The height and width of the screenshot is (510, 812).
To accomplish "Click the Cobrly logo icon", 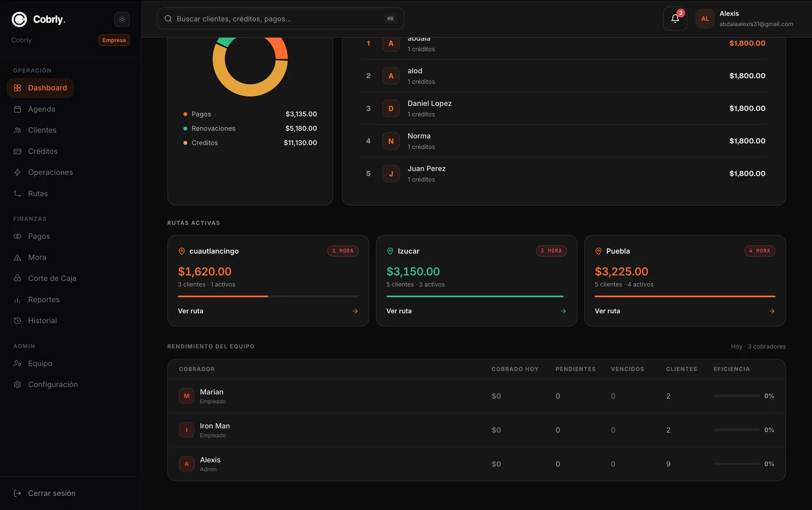I will coord(19,19).
